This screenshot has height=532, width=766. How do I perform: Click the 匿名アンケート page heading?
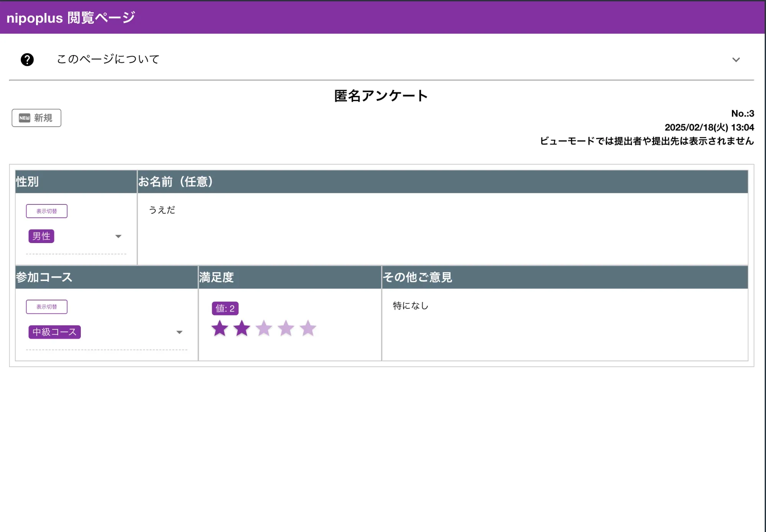pos(381,96)
